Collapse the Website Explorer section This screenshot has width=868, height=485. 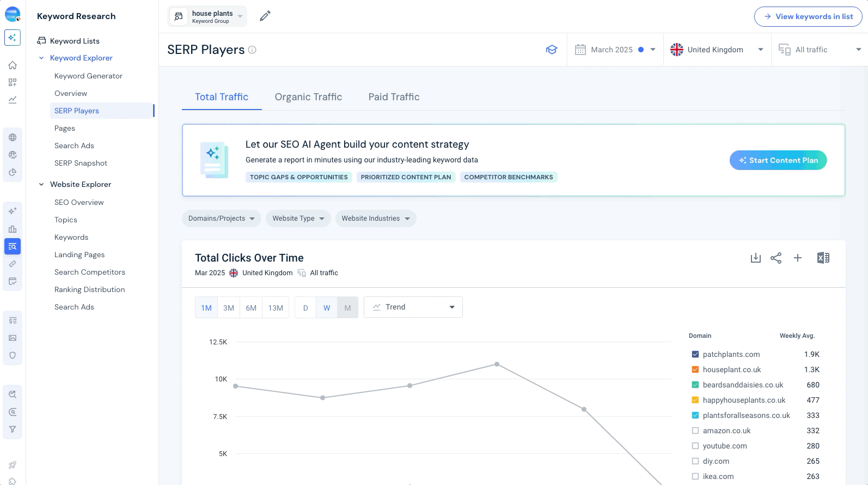41,184
